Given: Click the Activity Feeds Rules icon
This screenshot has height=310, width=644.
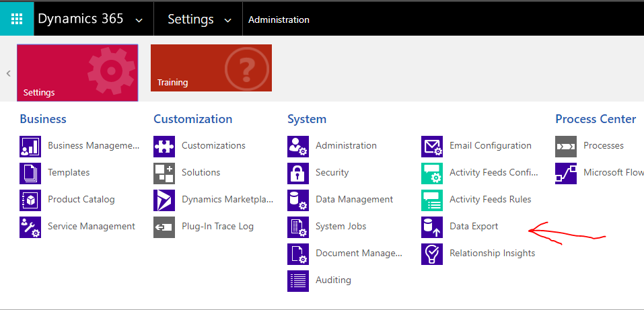Looking at the screenshot, I should click(x=431, y=200).
